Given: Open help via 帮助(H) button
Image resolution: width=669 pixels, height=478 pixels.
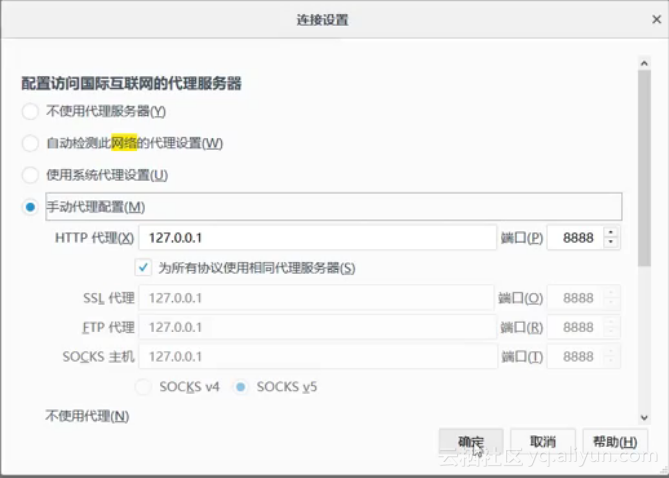Looking at the screenshot, I should click(x=615, y=442).
